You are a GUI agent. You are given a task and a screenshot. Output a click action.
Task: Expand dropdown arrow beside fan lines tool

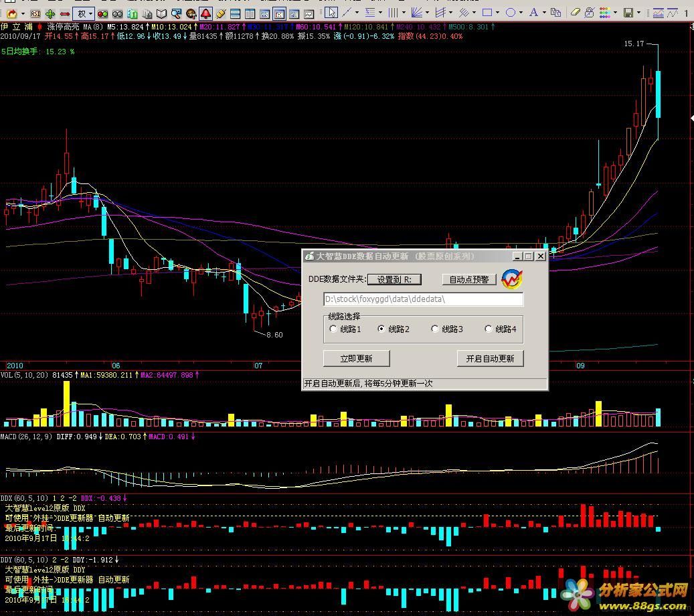click(x=427, y=13)
